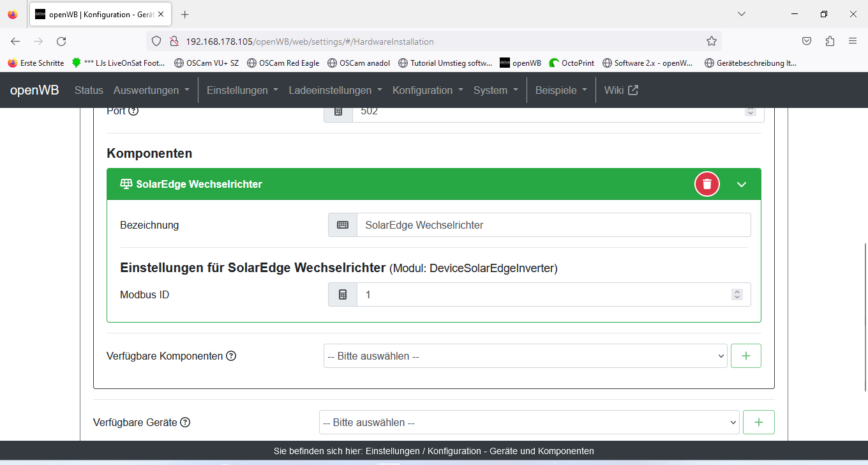The width and height of the screenshot is (868, 465).
Task: Go to the openWB home brand link
Action: 34,90
